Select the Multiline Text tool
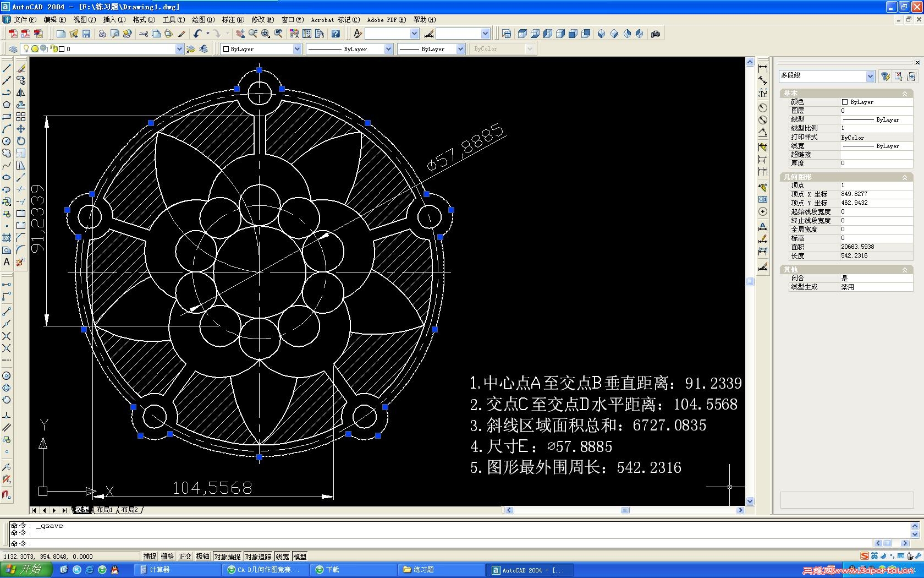This screenshot has height=578, width=924. 7,262
